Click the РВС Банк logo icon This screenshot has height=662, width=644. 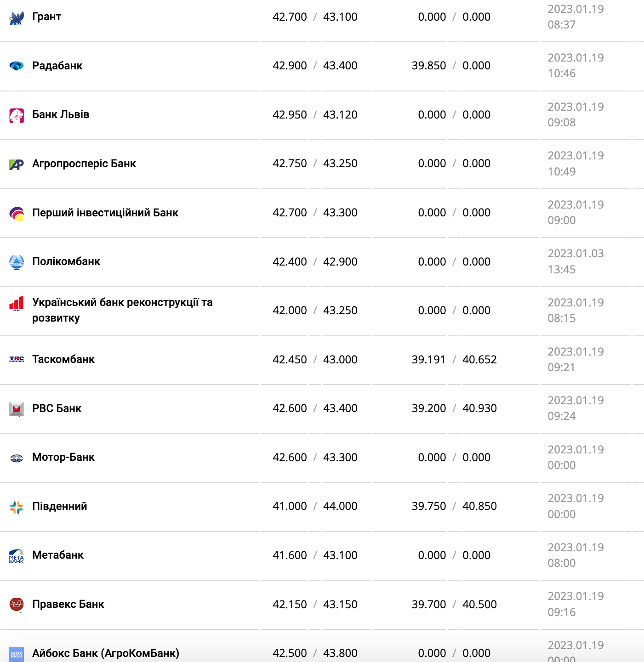[17, 409]
